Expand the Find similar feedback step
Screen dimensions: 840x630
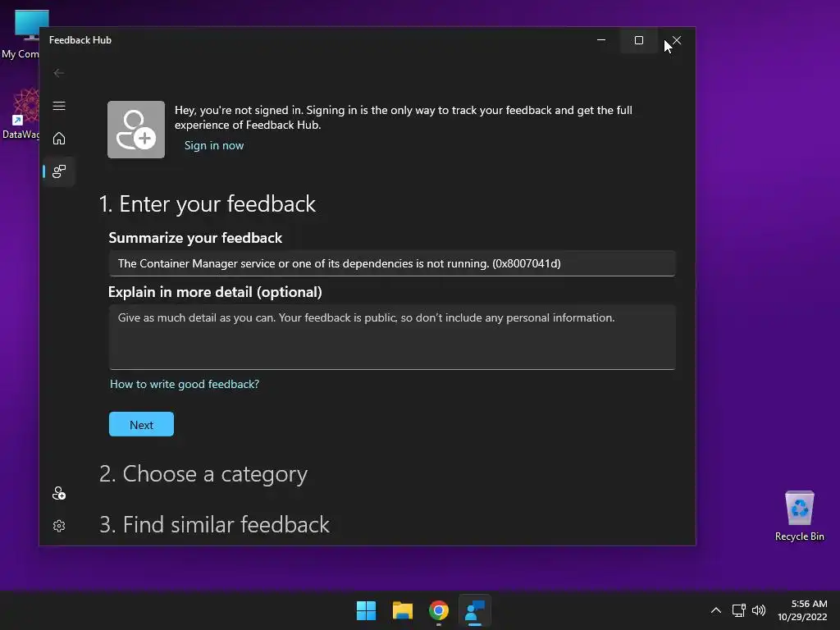tap(214, 524)
